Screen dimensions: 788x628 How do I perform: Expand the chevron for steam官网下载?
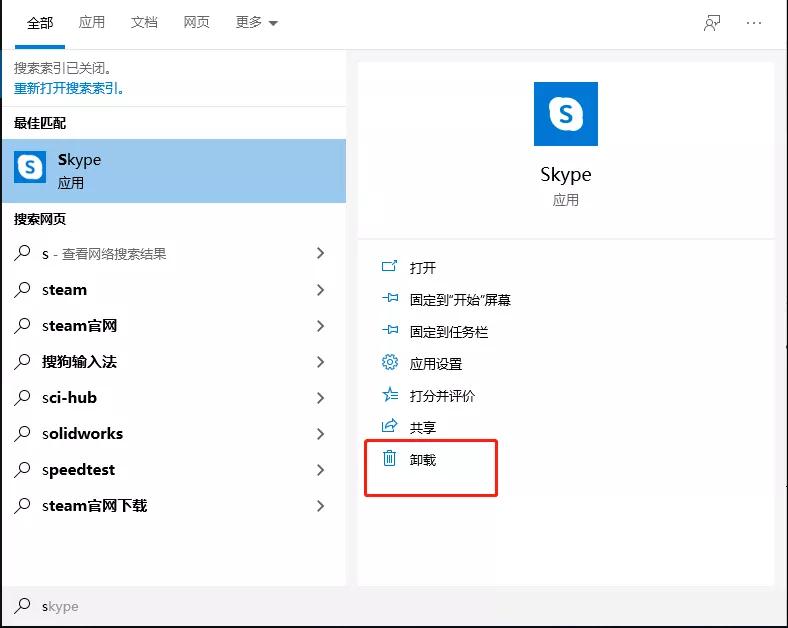(320, 506)
